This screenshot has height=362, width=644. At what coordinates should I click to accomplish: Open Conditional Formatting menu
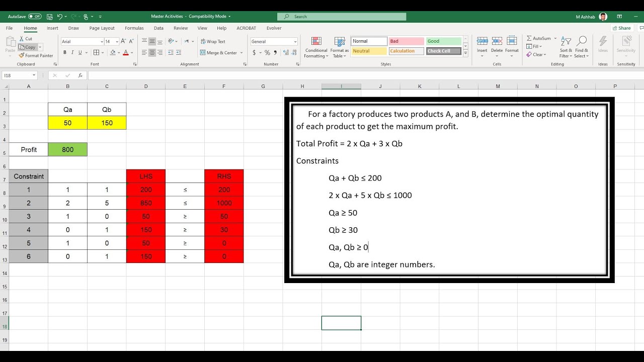316,48
